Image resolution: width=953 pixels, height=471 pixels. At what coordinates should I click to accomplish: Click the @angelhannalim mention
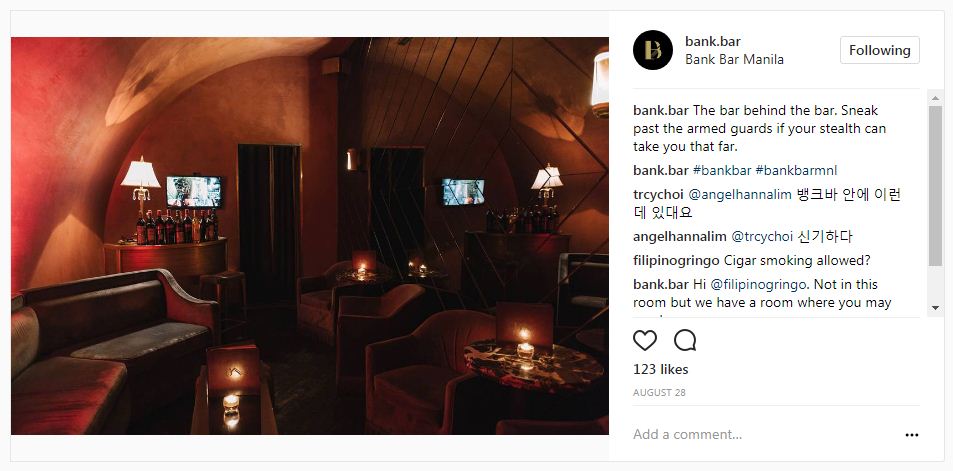point(740,194)
